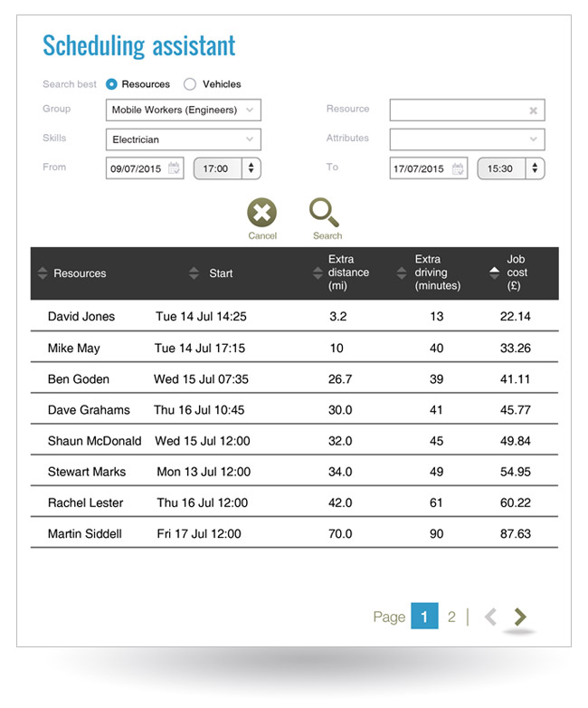The width and height of the screenshot is (588, 708).
Task: Adjust the To time 15:30 stepper
Action: pos(535,168)
